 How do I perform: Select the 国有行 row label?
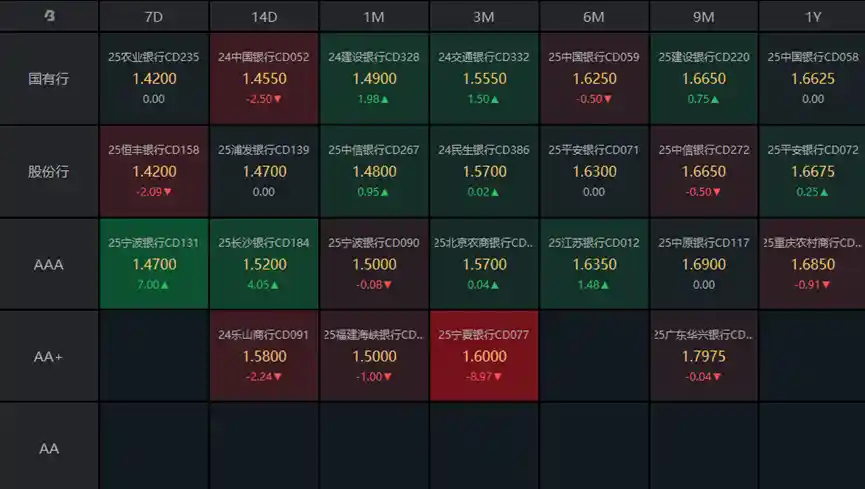[x=49, y=79]
